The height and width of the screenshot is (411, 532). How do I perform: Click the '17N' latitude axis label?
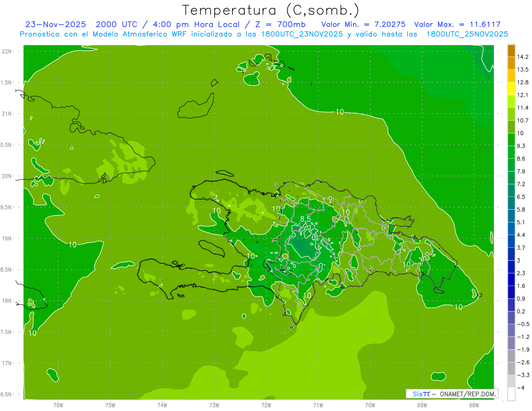[x=7, y=363]
